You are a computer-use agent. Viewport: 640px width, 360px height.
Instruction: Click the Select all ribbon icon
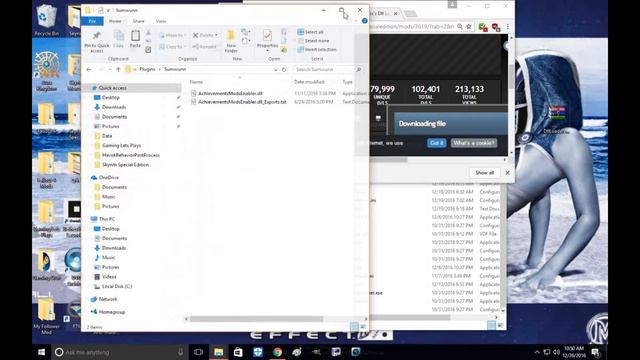(310, 32)
